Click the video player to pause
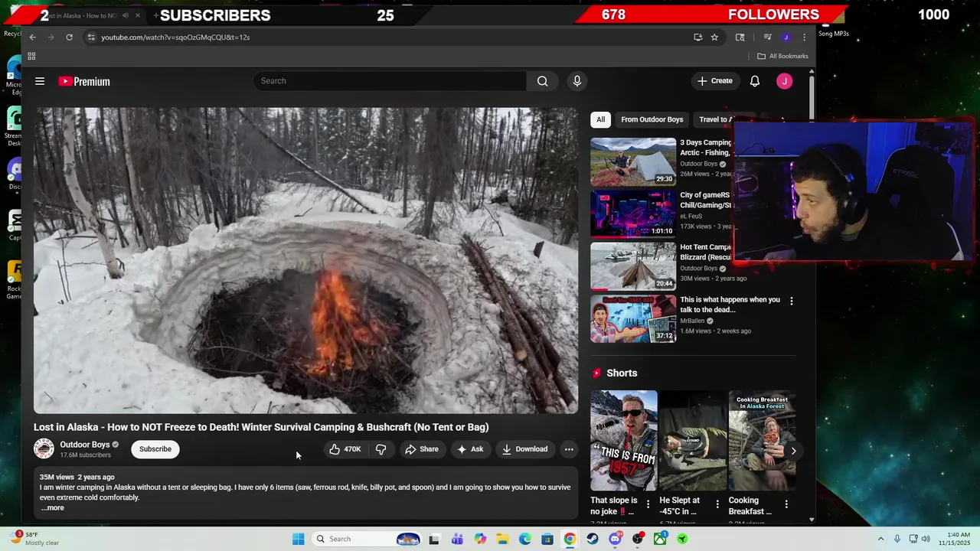Image resolution: width=980 pixels, height=551 pixels. pyautogui.click(x=305, y=260)
